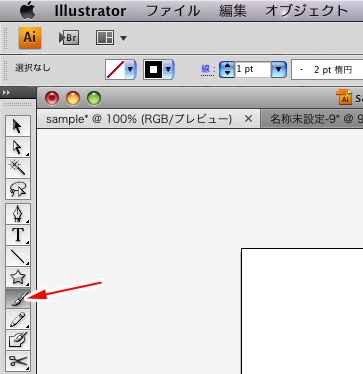Click the green zoom window button
Viewport: 363px width, 374px height.
(94, 98)
